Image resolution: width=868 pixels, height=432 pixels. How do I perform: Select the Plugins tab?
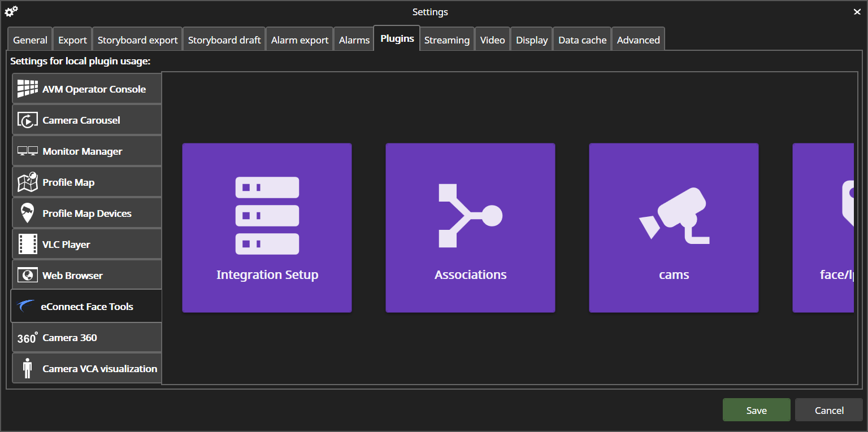pos(397,38)
